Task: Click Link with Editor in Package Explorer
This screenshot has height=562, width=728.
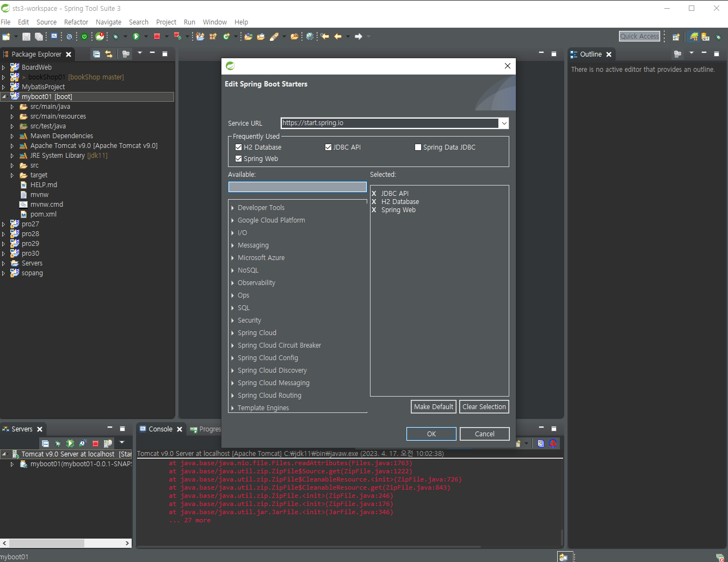Action: tap(109, 54)
